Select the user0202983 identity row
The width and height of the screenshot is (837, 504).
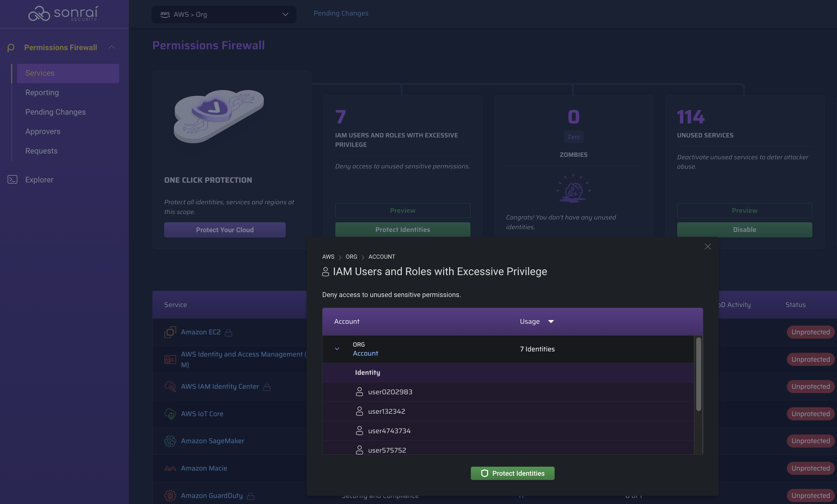click(508, 392)
